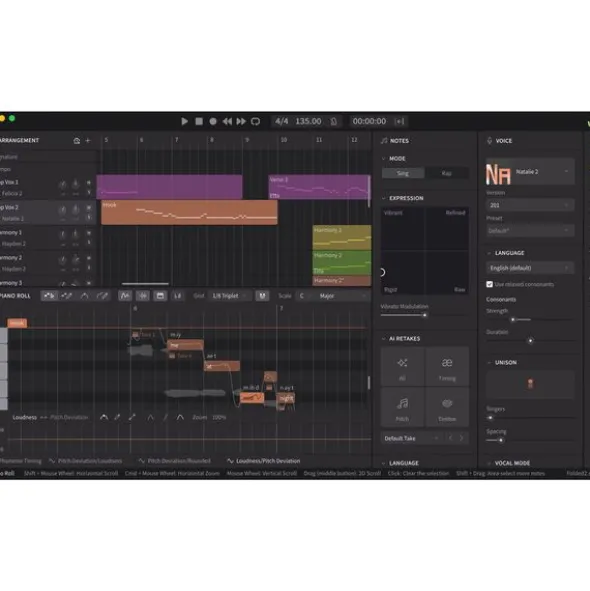Click the Zoom 100% value in parameter panel
Viewport: 590px width, 591px height.
(219, 417)
